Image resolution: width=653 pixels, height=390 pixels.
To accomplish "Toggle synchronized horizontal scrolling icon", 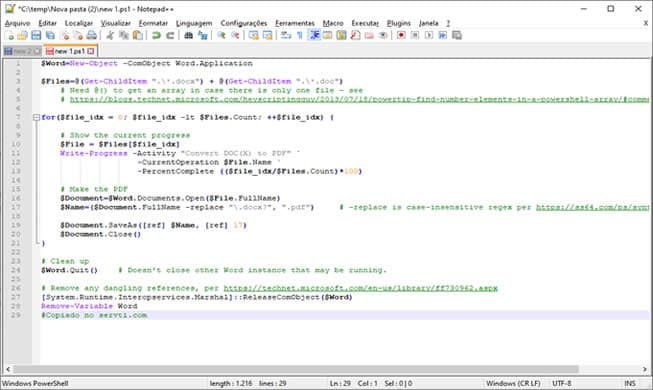I will [268, 35].
